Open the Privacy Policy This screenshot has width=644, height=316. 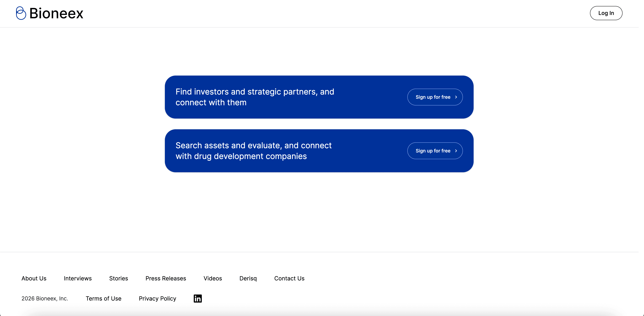click(x=157, y=299)
